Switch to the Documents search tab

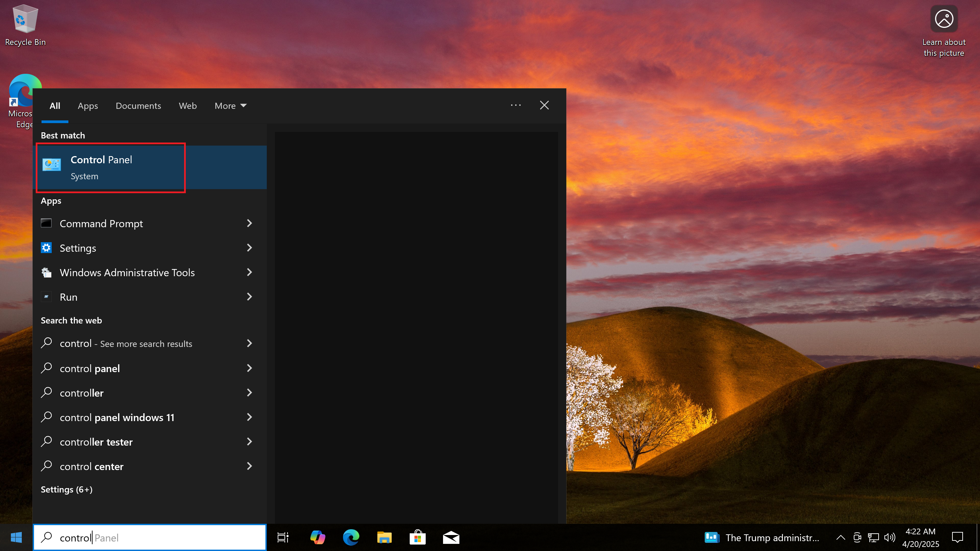coord(138,106)
